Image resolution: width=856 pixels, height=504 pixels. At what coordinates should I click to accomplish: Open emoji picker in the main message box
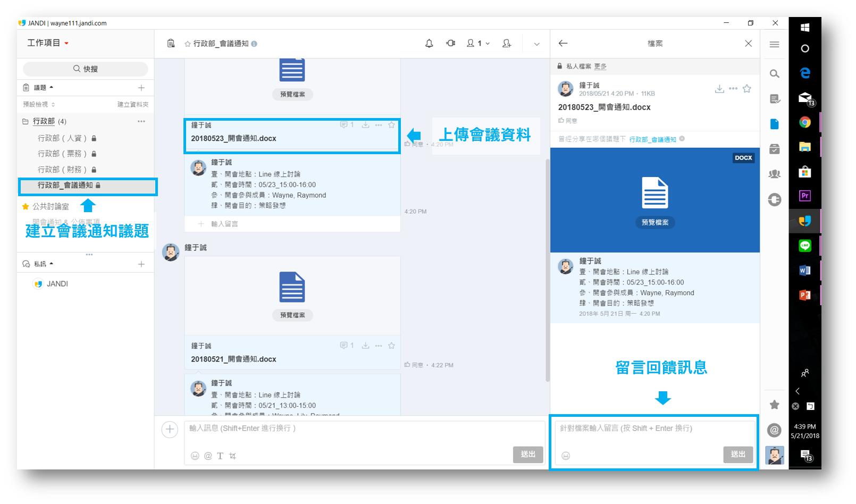pos(195,456)
